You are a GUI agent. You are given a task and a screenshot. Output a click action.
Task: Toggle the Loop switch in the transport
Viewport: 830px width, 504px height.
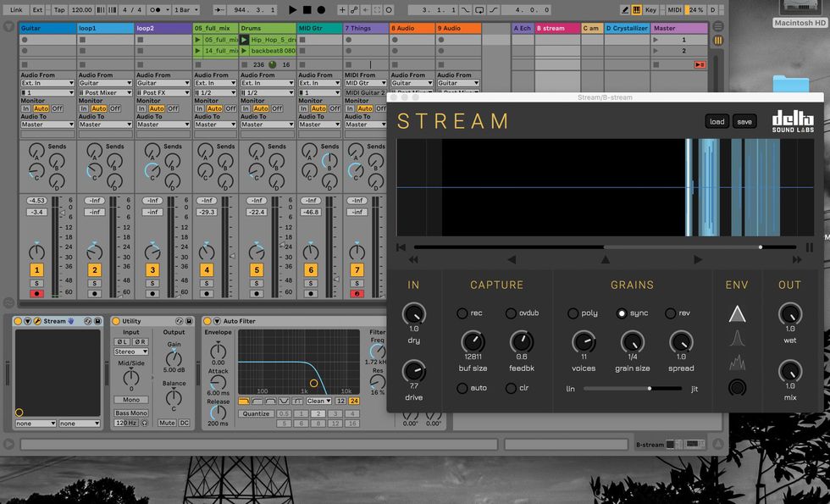[479, 9]
